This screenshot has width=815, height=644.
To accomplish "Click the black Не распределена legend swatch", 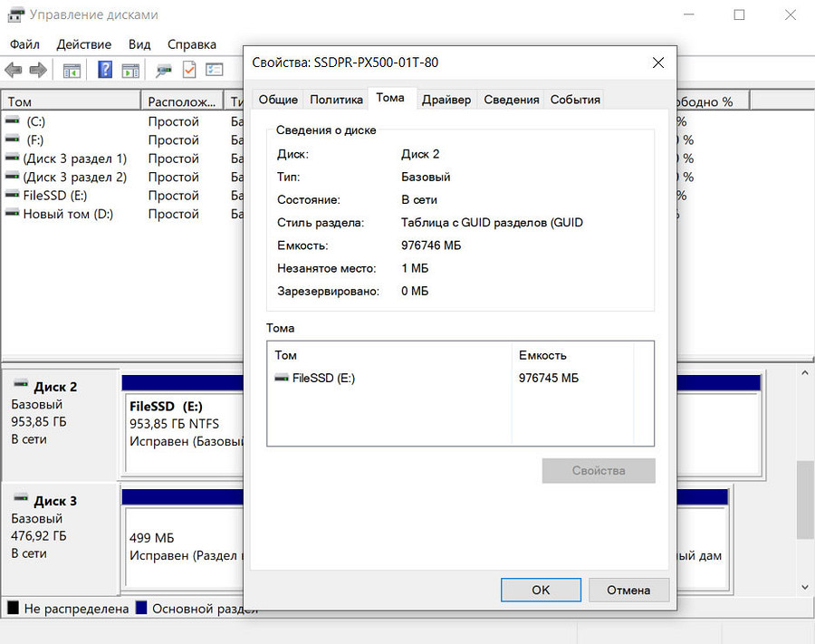I will 13,608.
